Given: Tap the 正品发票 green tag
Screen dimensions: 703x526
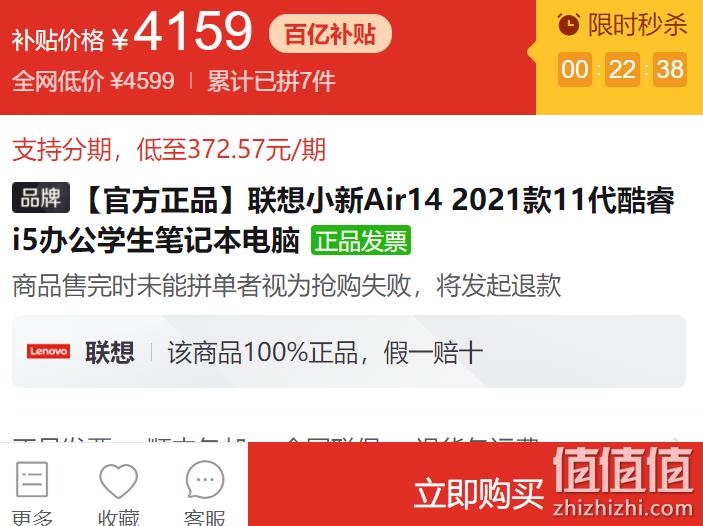Looking at the screenshot, I should coord(361,240).
